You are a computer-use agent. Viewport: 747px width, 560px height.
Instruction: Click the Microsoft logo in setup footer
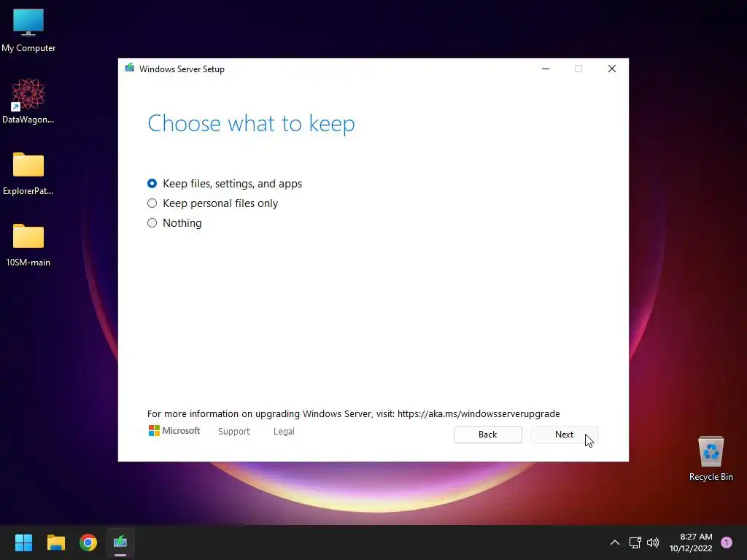click(x=174, y=431)
